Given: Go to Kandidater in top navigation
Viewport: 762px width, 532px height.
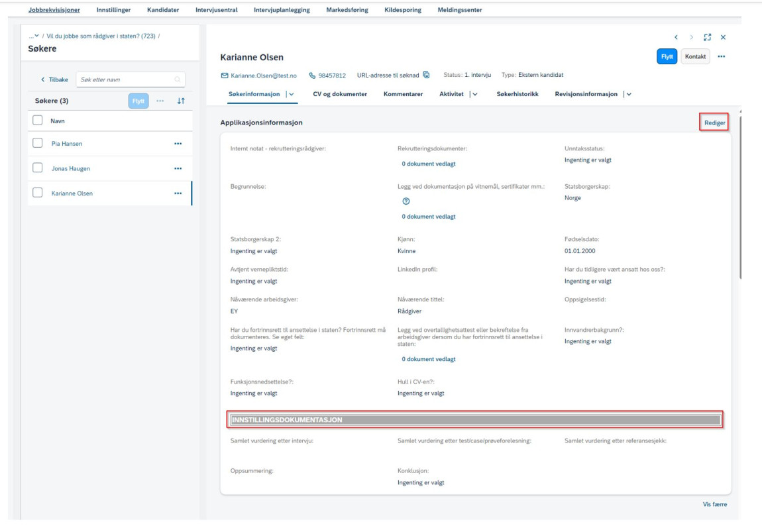Looking at the screenshot, I should pos(163,10).
